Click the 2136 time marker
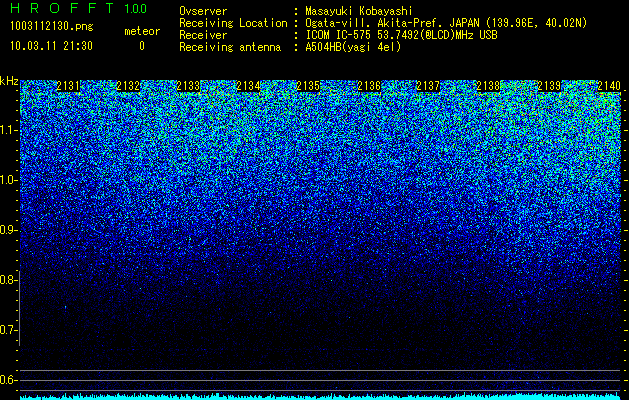The image size is (629, 400). [x=369, y=86]
